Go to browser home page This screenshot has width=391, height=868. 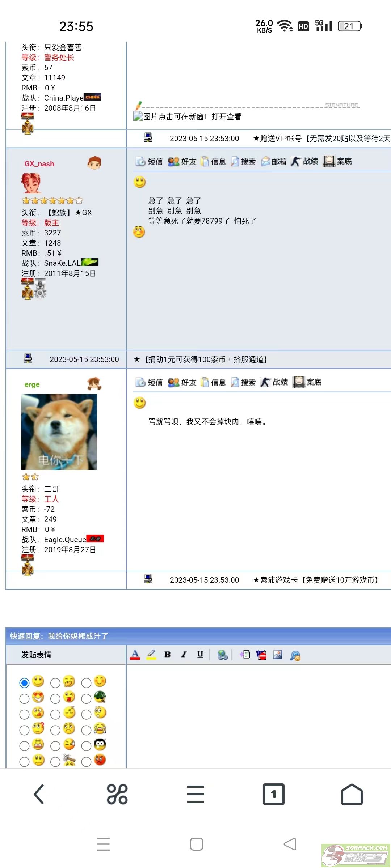[352, 794]
